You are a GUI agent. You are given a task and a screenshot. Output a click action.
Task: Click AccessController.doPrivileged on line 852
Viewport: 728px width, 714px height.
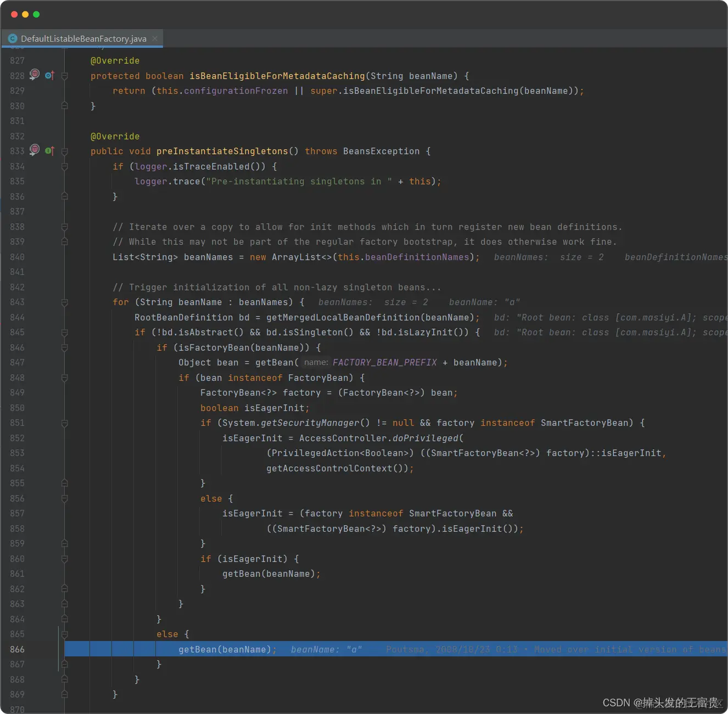(x=379, y=438)
